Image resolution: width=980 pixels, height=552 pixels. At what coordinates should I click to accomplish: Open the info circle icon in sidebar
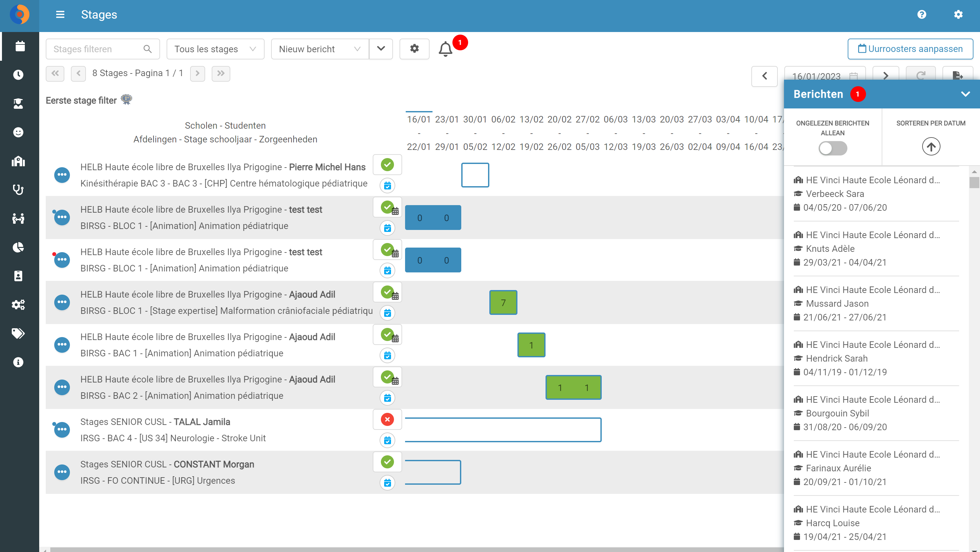pos(18,362)
